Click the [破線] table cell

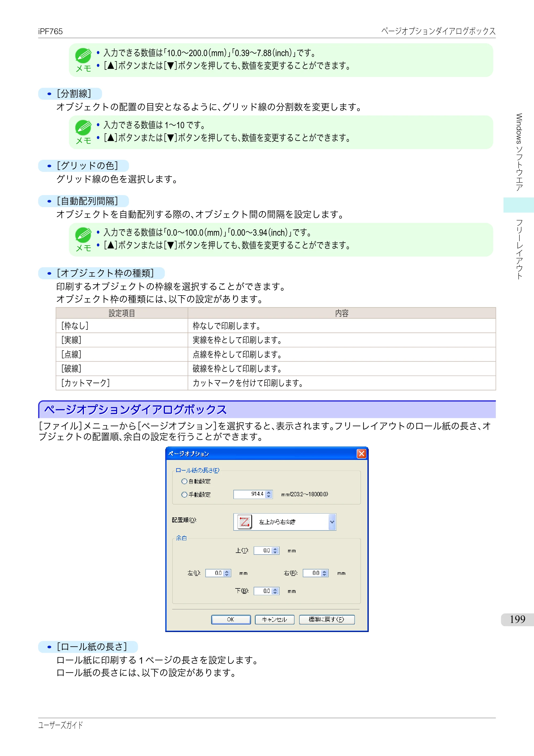pyautogui.click(x=122, y=369)
